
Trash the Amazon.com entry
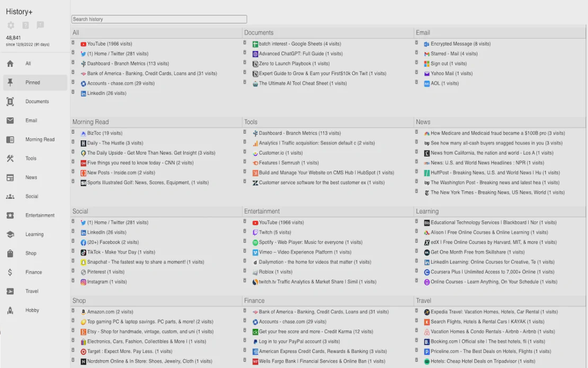pyautogui.click(x=73, y=311)
